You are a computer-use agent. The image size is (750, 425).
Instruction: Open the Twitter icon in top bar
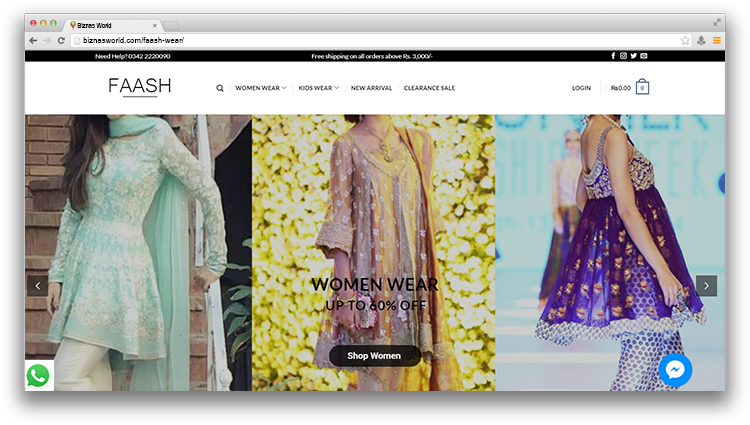click(634, 56)
